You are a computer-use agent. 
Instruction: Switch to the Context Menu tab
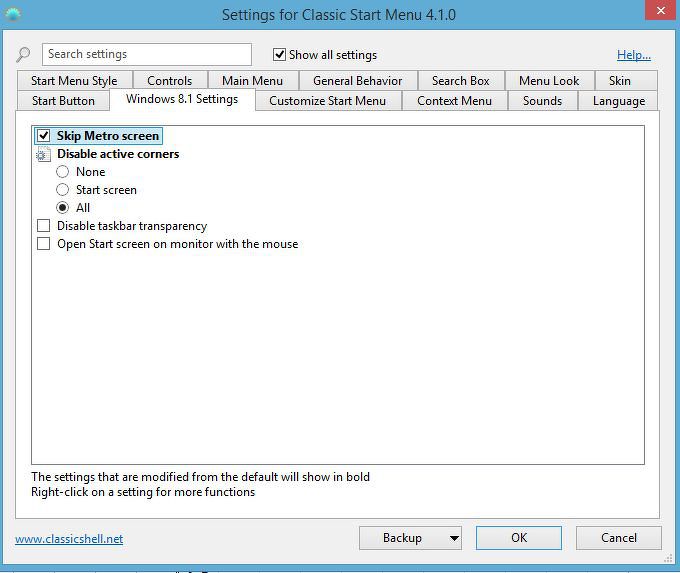pyautogui.click(x=454, y=101)
